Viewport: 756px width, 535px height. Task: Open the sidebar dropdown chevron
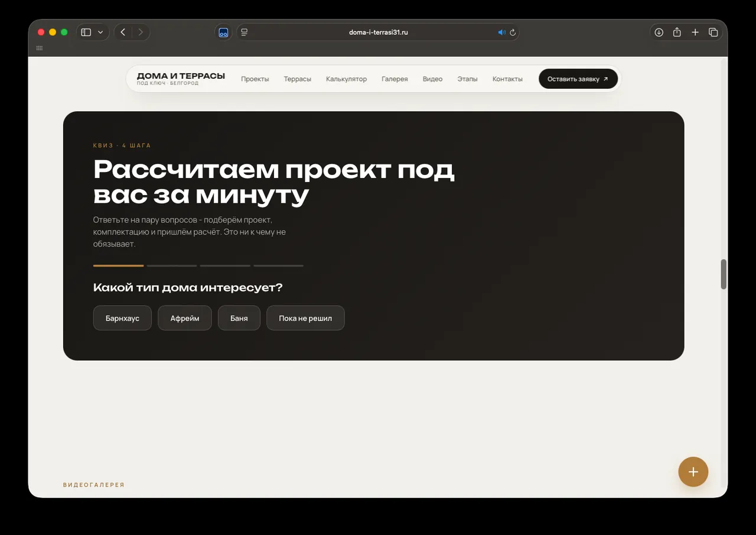[100, 33]
